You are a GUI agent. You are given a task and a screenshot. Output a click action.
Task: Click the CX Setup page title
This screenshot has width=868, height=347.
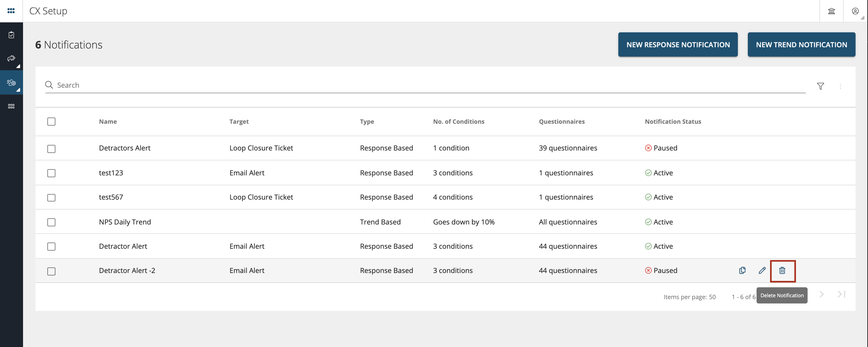coord(48,11)
